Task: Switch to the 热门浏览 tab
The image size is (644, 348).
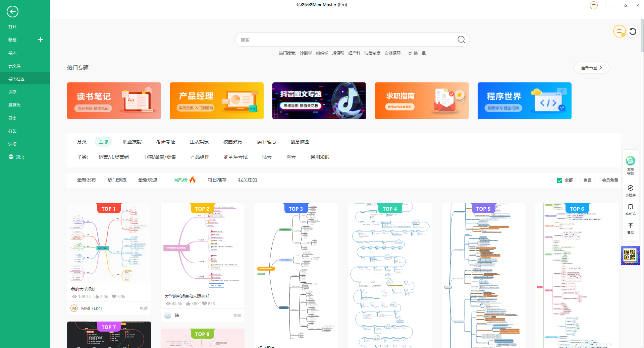Action: pyautogui.click(x=117, y=180)
